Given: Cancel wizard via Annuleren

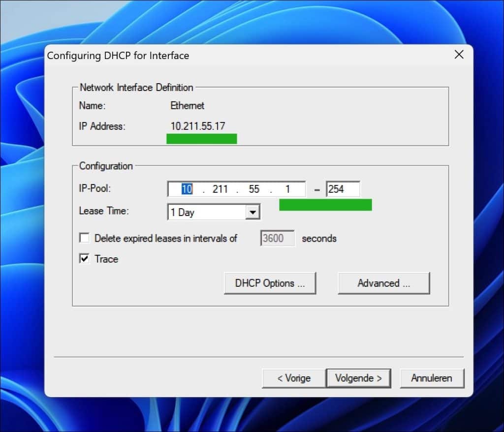Looking at the screenshot, I should coord(432,378).
